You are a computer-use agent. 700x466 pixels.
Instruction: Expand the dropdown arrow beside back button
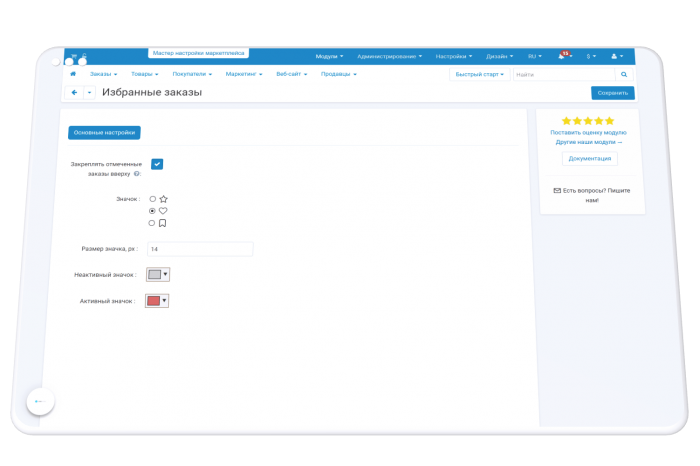[89, 92]
